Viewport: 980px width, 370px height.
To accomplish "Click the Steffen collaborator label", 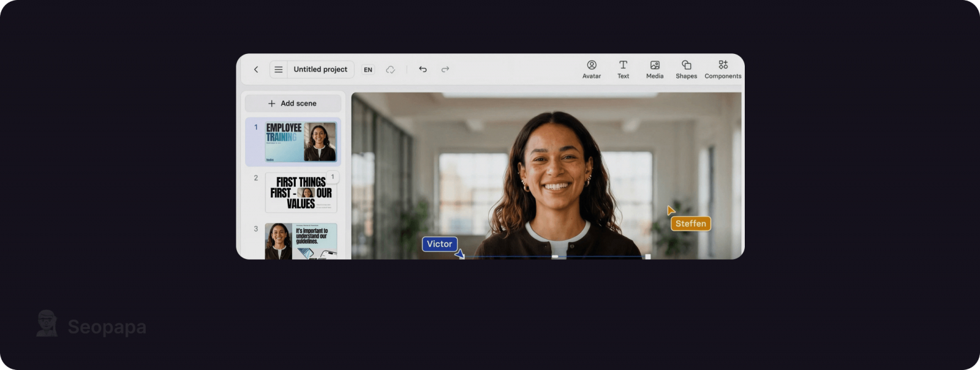I will tap(691, 224).
